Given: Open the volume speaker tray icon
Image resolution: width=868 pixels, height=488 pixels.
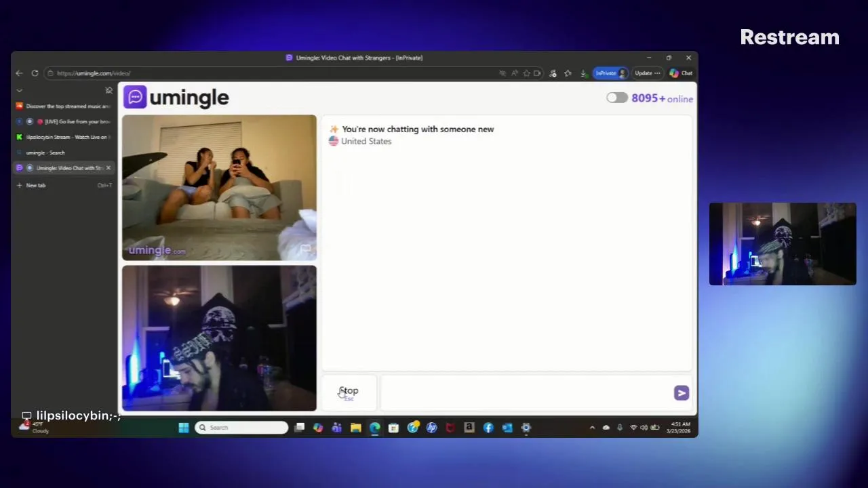Looking at the screenshot, I should (644, 428).
